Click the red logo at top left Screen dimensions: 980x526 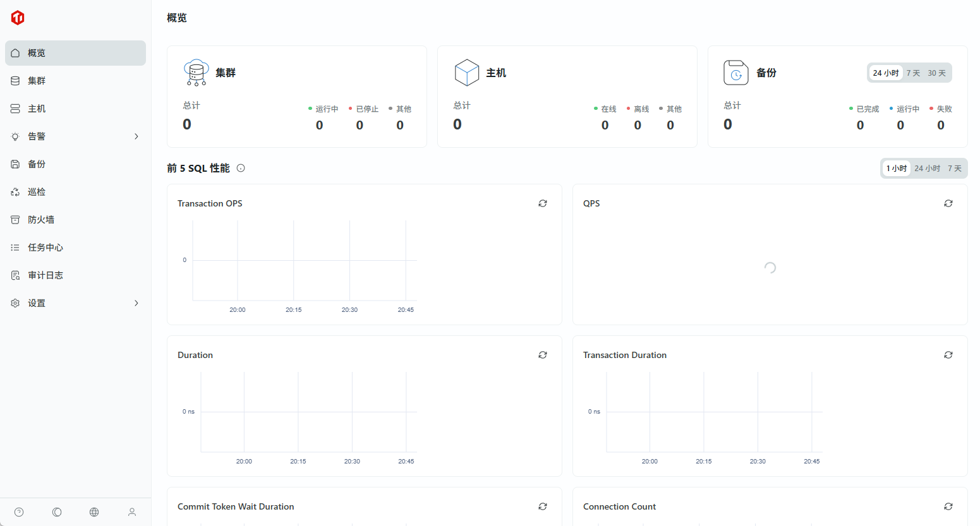[x=18, y=18]
